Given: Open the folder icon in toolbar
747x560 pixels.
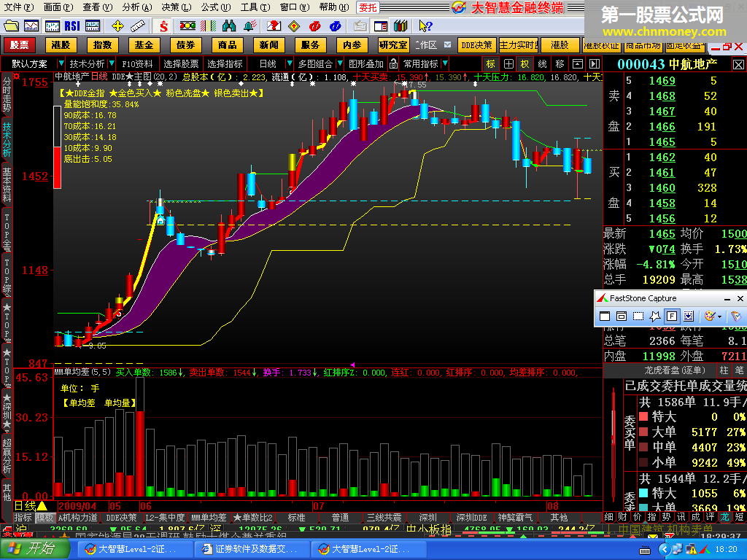Looking at the screenshot, I should click(x=11, y=26).
